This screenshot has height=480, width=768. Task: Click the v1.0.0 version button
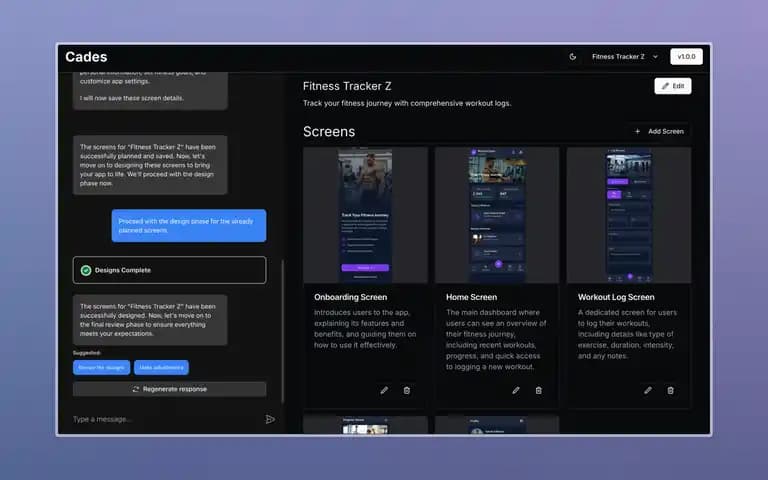coord(686,57)
